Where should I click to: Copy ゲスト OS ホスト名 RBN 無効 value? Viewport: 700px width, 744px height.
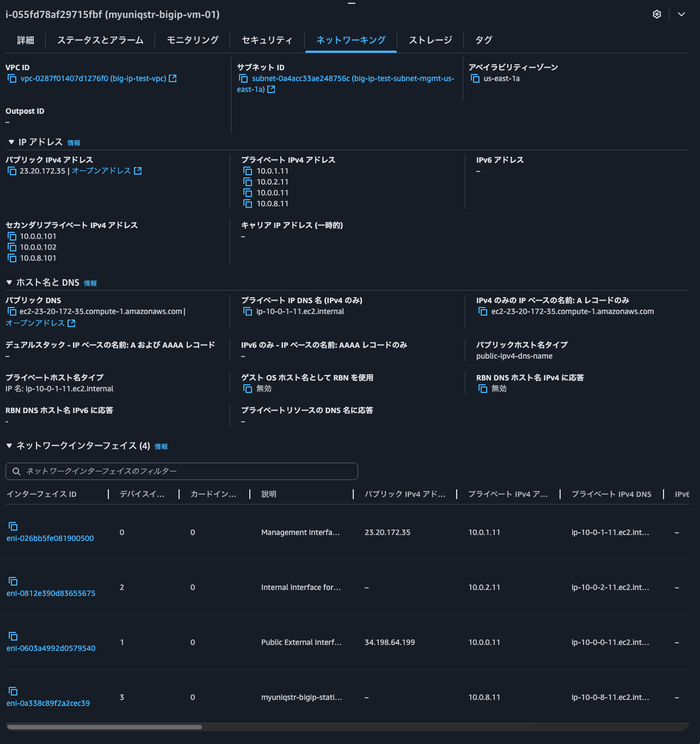[248, 389]
